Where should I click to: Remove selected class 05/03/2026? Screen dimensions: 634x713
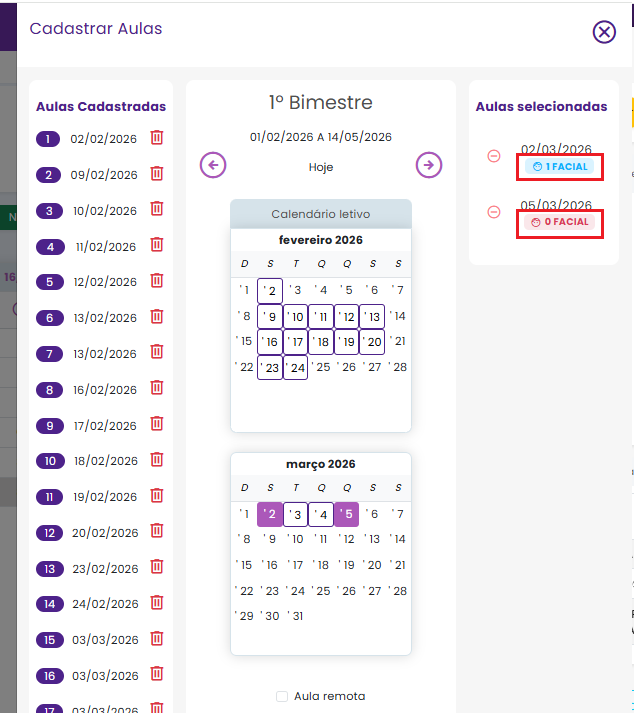(x=494, y=211)
